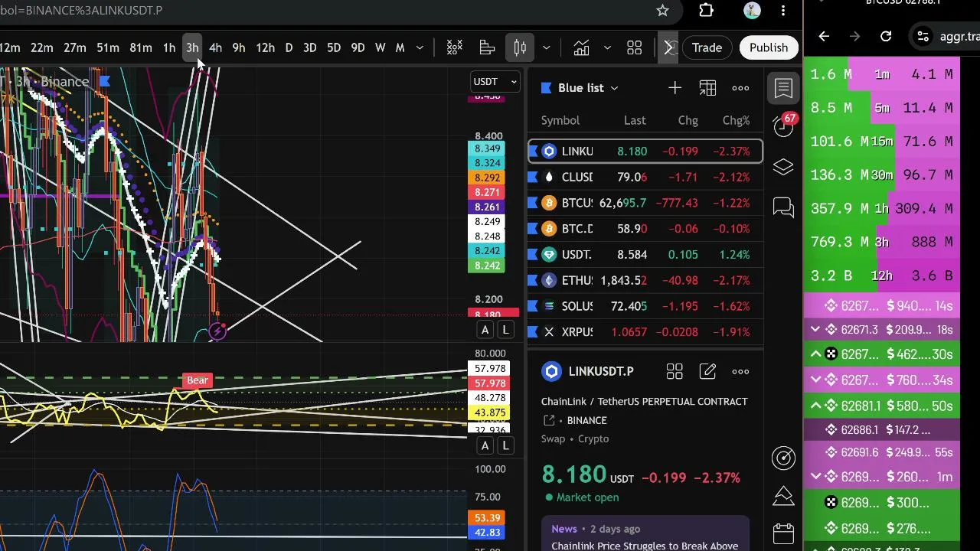The width and height of the screenshot is (980, 551).
Task: Sort watchlist by the Symbol column
Action: 560,120
